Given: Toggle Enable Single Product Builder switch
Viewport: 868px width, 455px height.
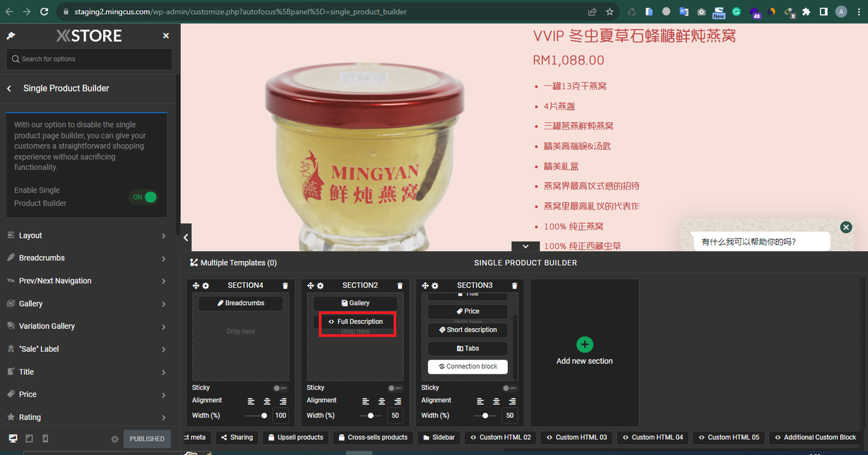Looking at the screenshot, I should coord(144,197).
